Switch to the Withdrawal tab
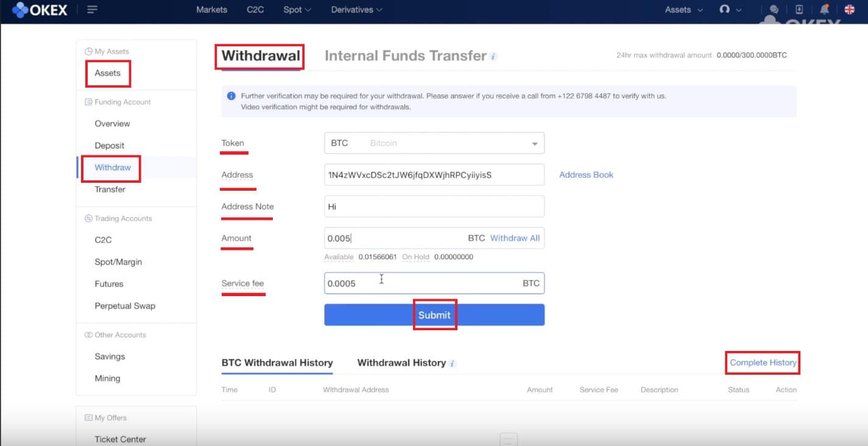868x446 pixels. click(261, 56)
